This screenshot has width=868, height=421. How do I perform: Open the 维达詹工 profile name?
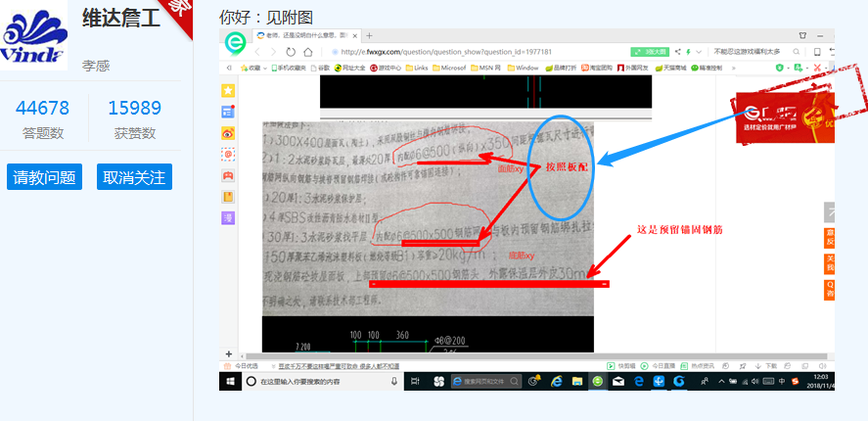121,19
